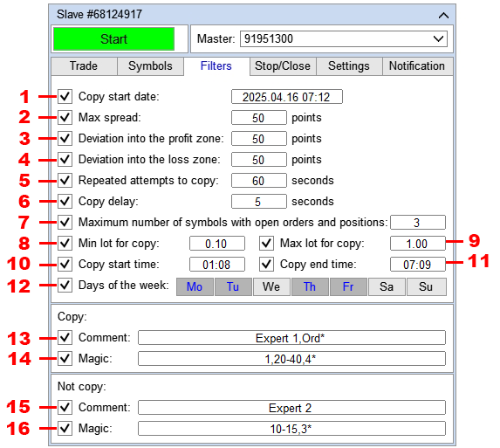The image size is (500, 448).
Task: Uncheck the Copy start date checkbox
Action: [65, 96]
